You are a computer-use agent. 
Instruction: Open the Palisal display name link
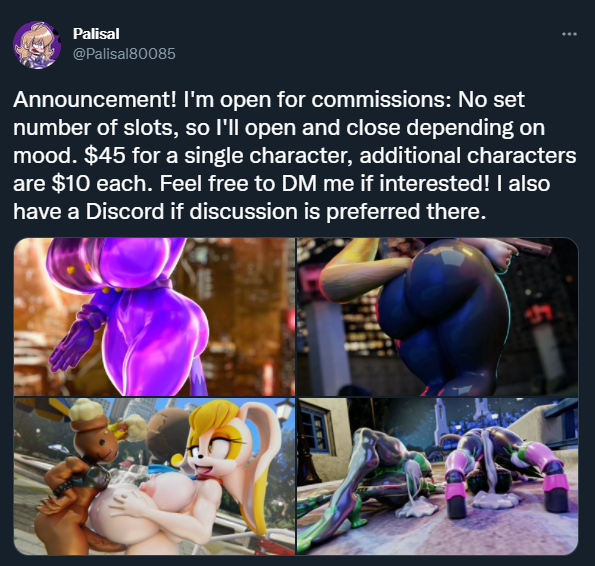pyautogui.click(x=96, y=34)
